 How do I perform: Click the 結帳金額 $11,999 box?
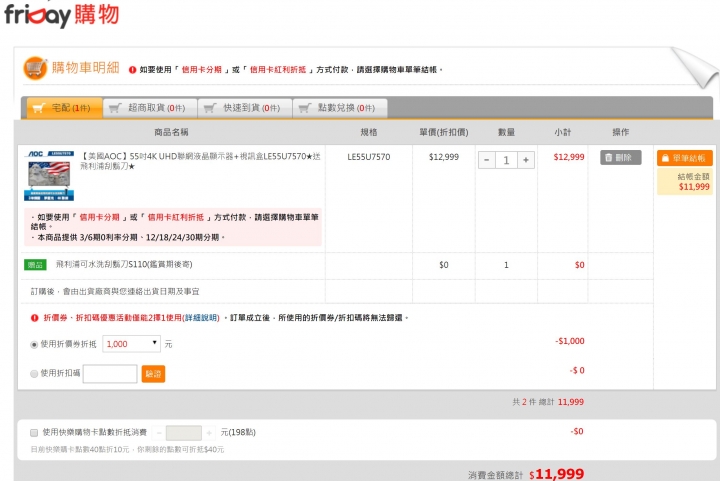(685, 182)
